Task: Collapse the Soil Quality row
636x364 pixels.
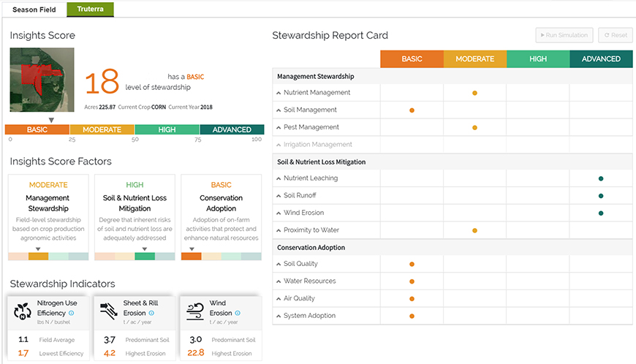Action: coord(279,264)
